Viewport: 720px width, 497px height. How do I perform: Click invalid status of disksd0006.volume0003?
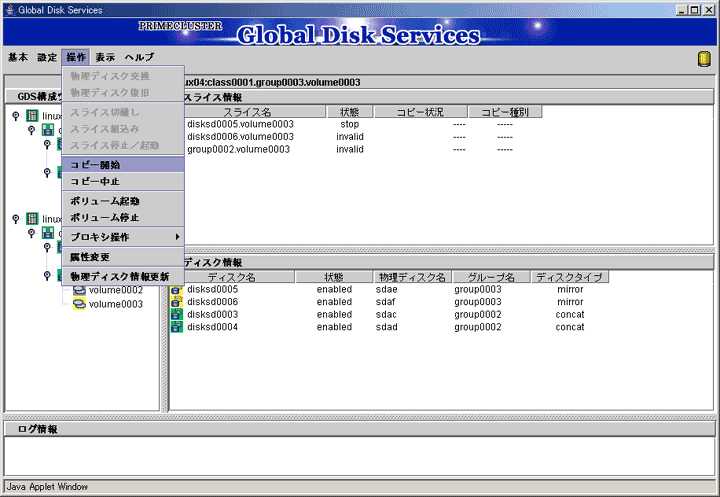pos(349,137)
